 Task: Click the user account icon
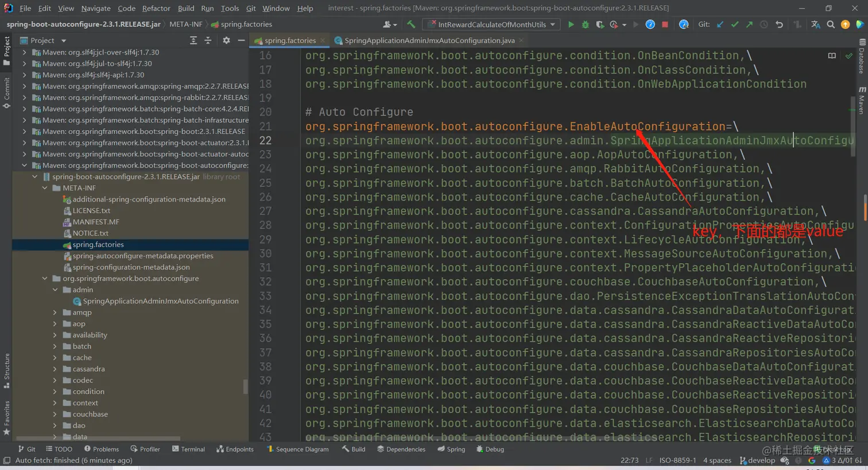[x=389, y=25]
